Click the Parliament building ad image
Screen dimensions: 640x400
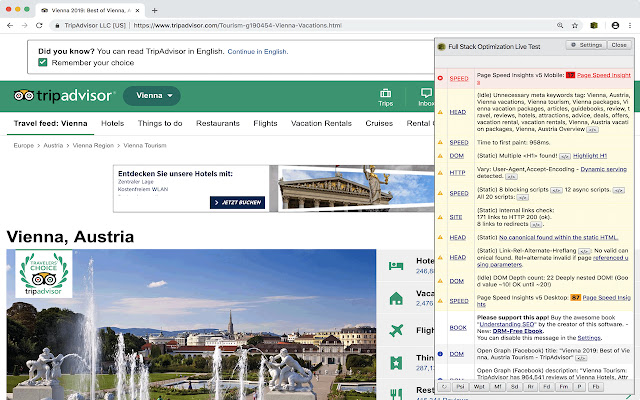357,188
